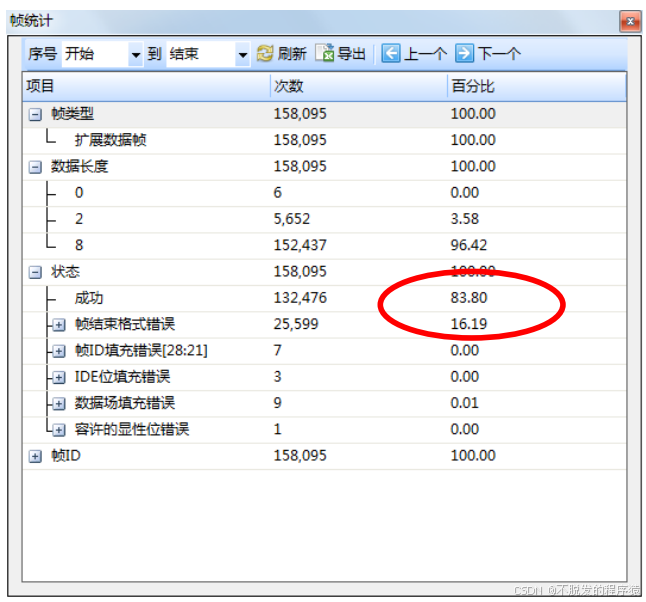Select the 扩展数据帧 row
Screen dimensions: 646x602
click(325, 141)
